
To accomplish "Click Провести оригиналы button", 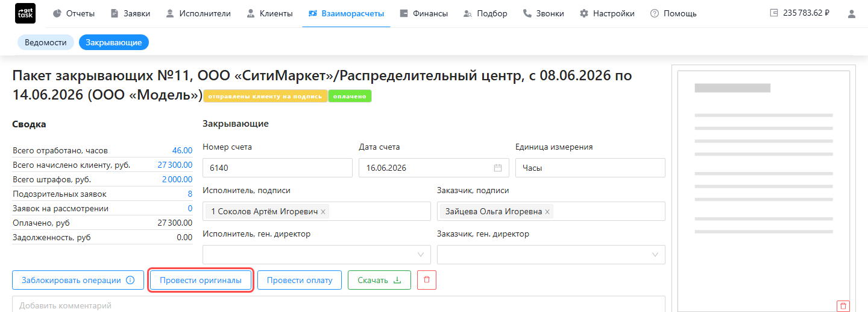I will (201, 280).
